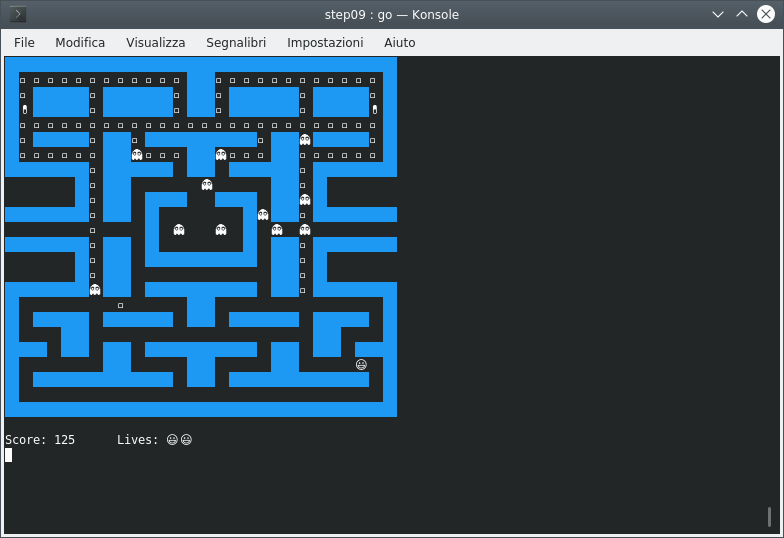Open the Segnalibri menu
The image size is (784, 538).
(x=236, y=42)
